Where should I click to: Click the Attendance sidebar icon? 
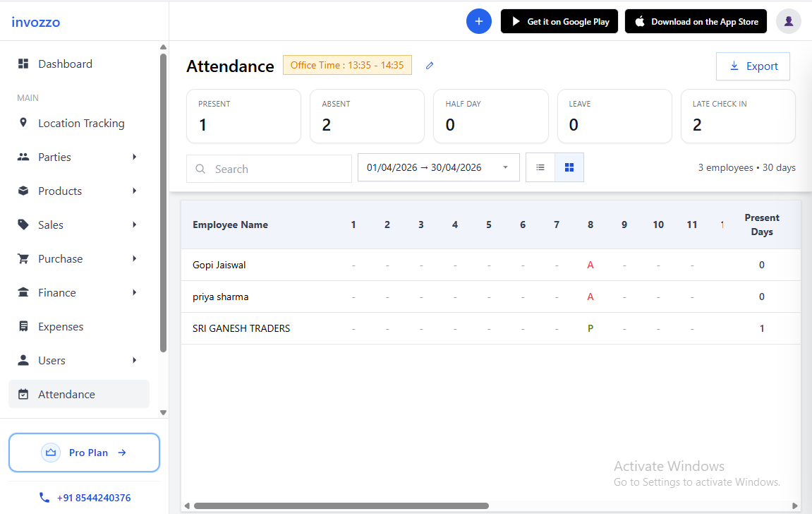22,394
